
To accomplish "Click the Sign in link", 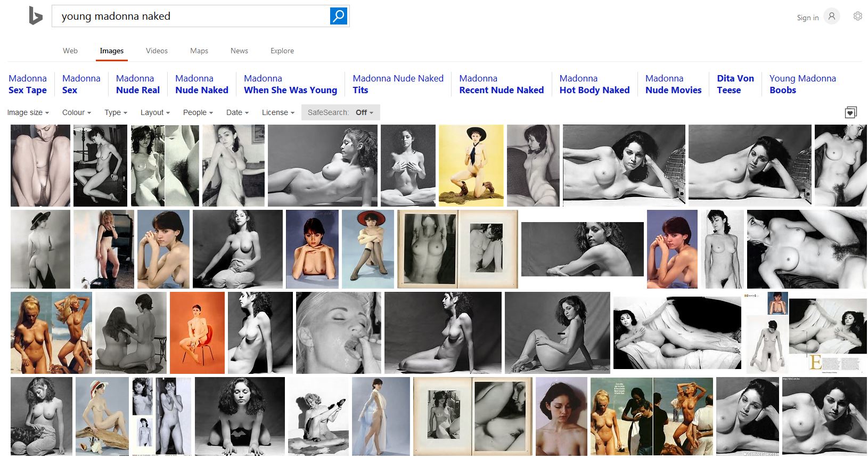I will [808, 18].
